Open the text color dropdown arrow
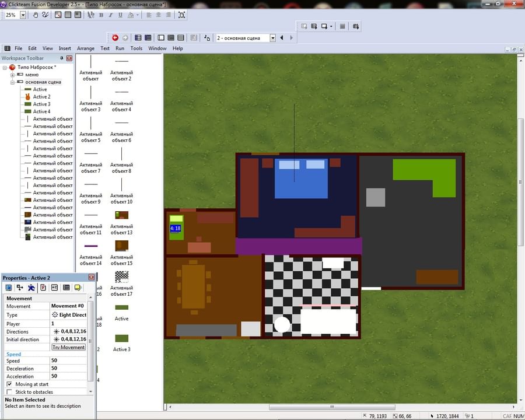The width and height of the screenshot is (525, 420). pyautogui.click(x=137, y=15)
